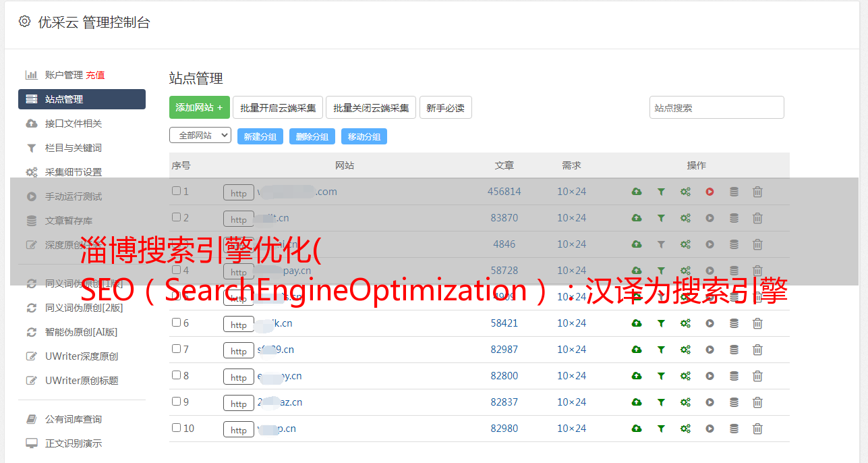Viewport: 868px width, 463px height.
Task: Click the article count 456814
Action: (504, 192)
